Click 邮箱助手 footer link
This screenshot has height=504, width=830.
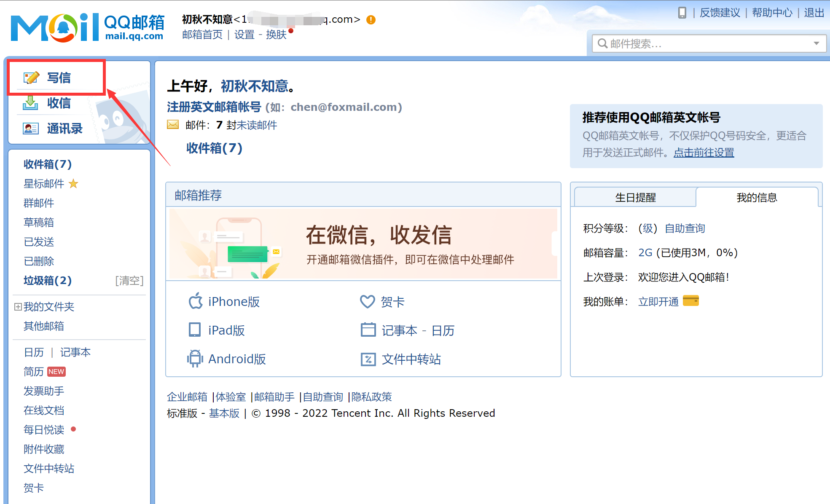coord(274,397)
